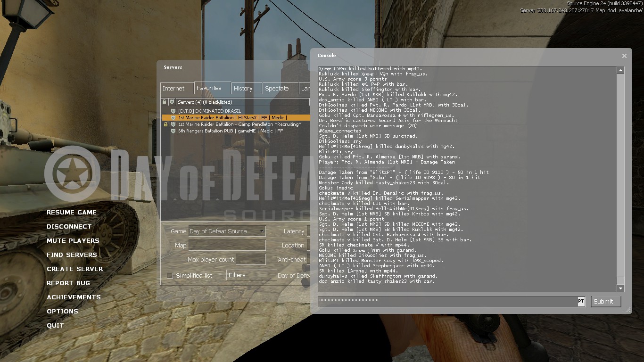Click line 'U.S. Army score 1 point'
Screen dimensions: 644x362
pos(351,219)
